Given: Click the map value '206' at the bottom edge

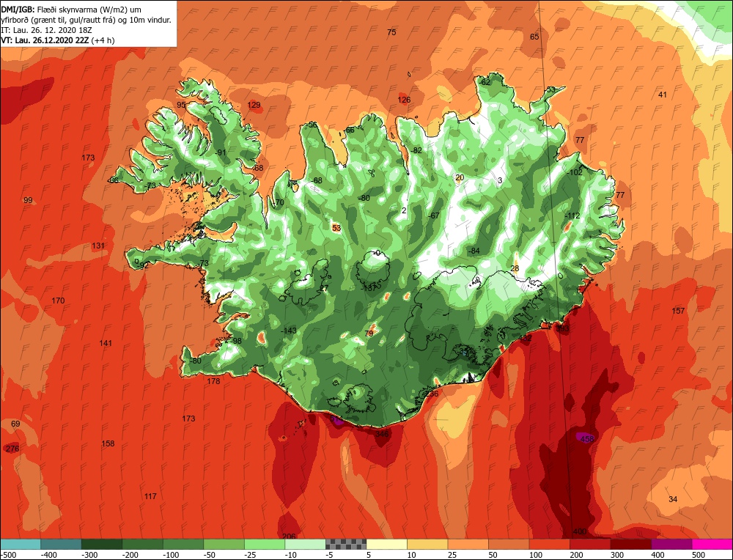Looking at the screenshot, I should coord(290,536).
